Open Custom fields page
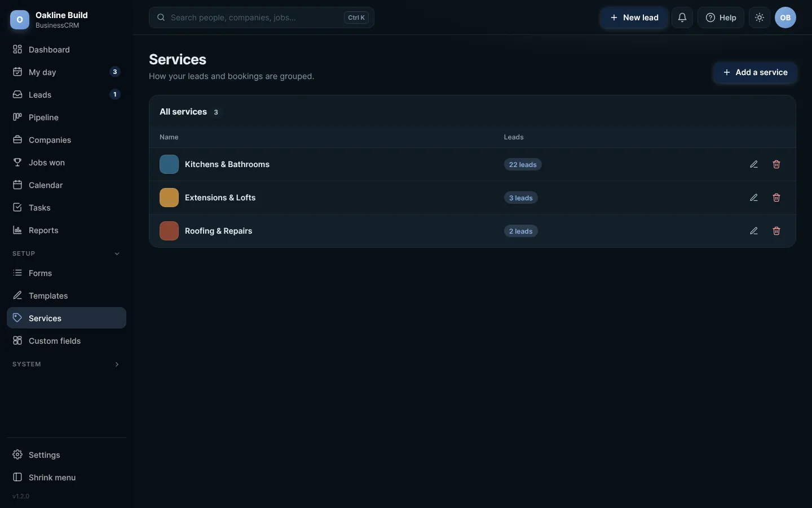The width and height of the screenshot is (812, 508). pos(67,341)
